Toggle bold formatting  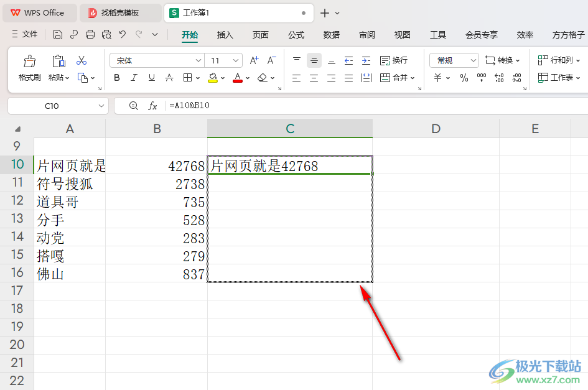(117, 78)
